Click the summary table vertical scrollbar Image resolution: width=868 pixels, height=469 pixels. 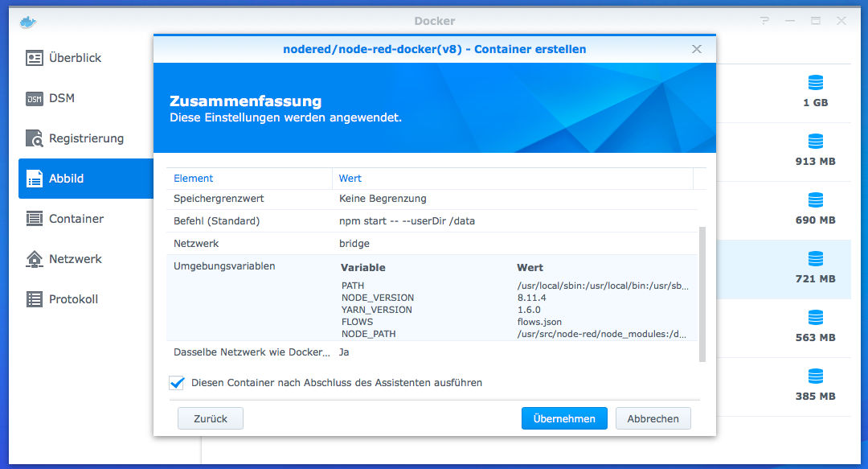702,294
